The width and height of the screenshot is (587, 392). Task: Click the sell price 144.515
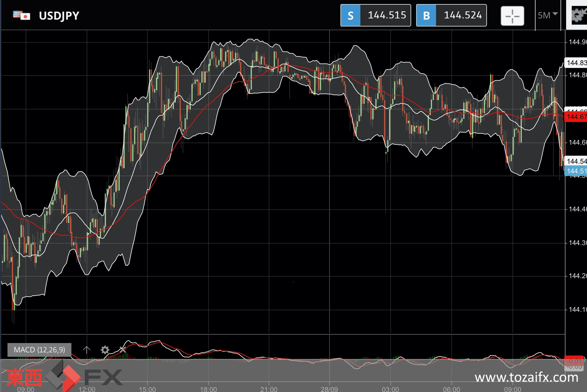[x=387, y=15]
